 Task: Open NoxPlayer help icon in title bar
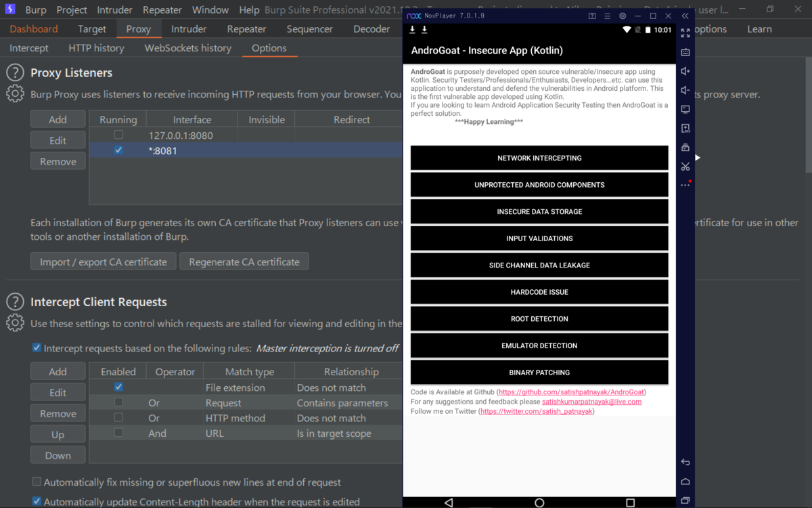click(592, 16)
